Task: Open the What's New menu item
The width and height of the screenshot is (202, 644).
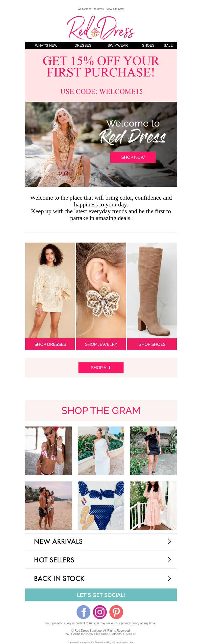Action: (x=46, y=45)
